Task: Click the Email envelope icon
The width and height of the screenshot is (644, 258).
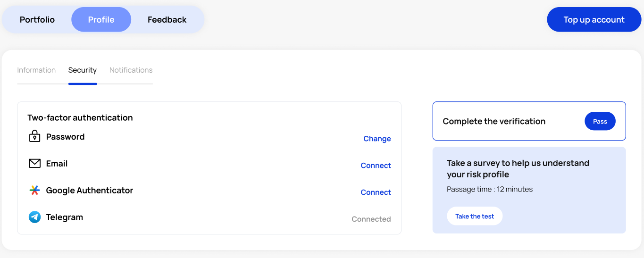Action: pyautogui.click(x=34, y=164)
